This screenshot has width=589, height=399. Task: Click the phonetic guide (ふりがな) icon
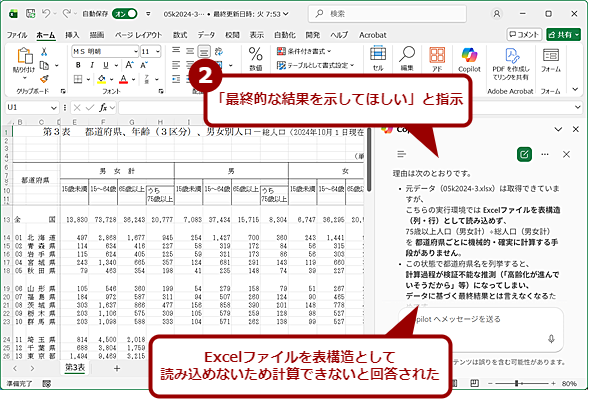(146, 79)
